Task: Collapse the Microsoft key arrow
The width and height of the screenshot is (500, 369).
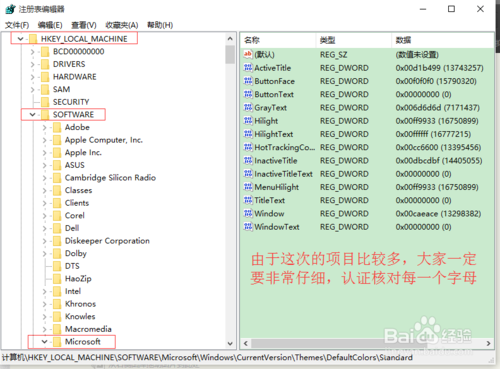Action: pos(44,342)
